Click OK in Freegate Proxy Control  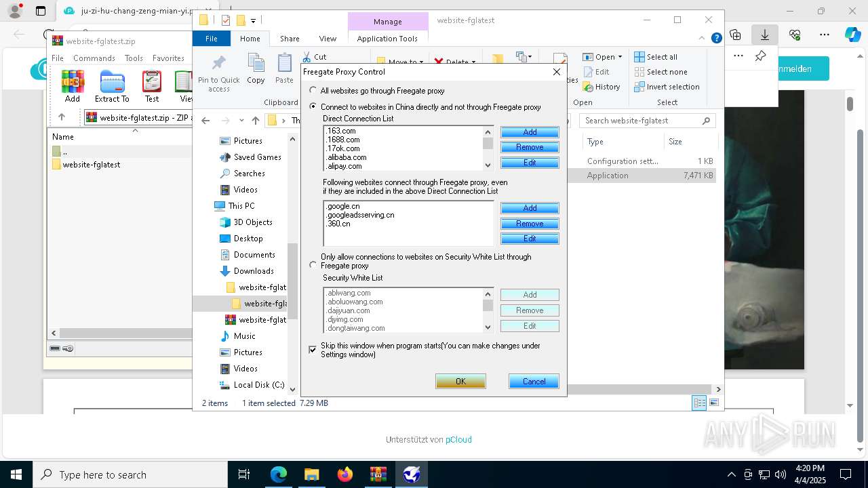(x=460, y=381)
